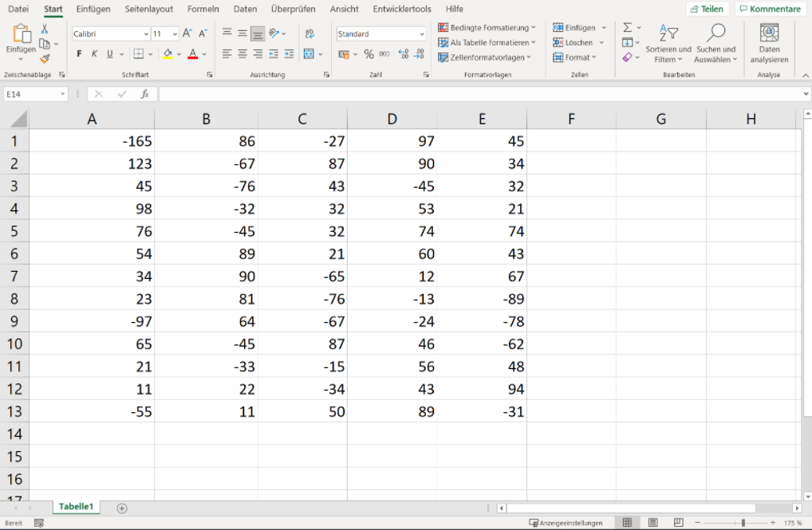
Task: Apply thousands separator 000
Action: pos(384,54)
